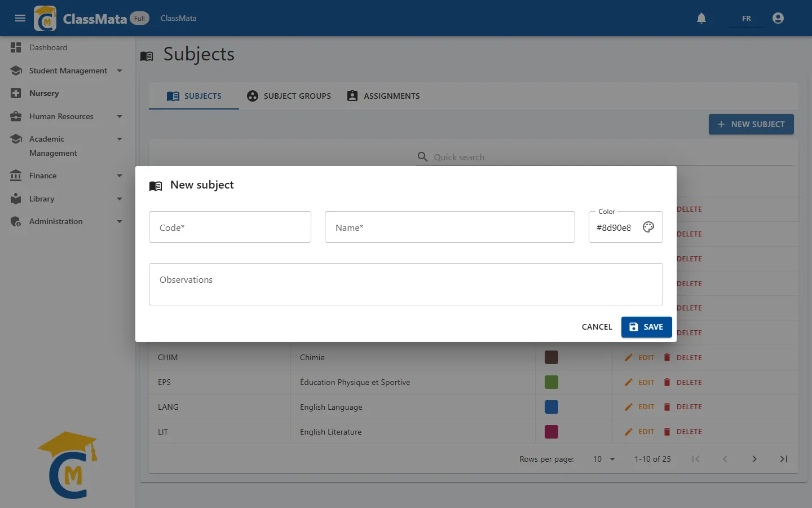The image size is (812, 508).
Task: Click the New Subject button
Action: pos(751,124)
